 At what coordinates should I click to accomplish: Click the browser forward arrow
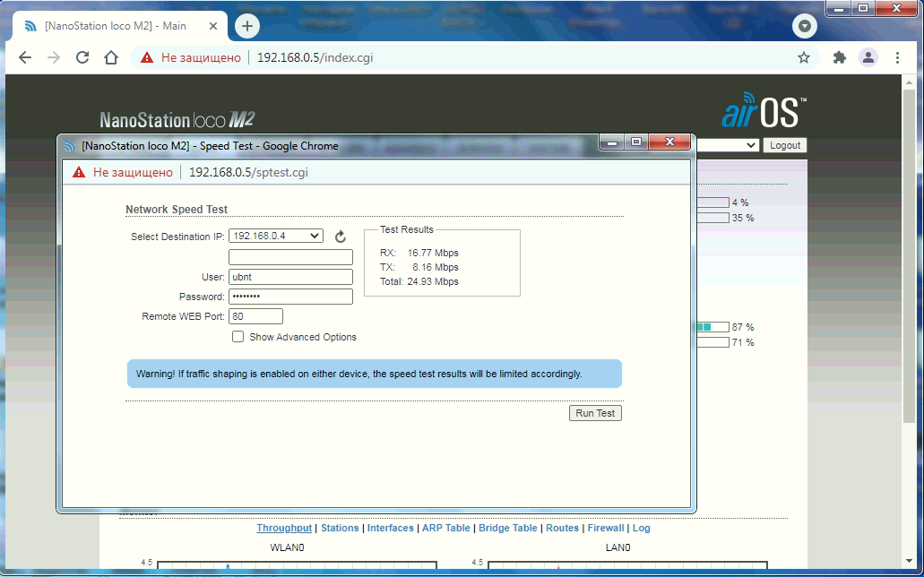click(54, 57)
